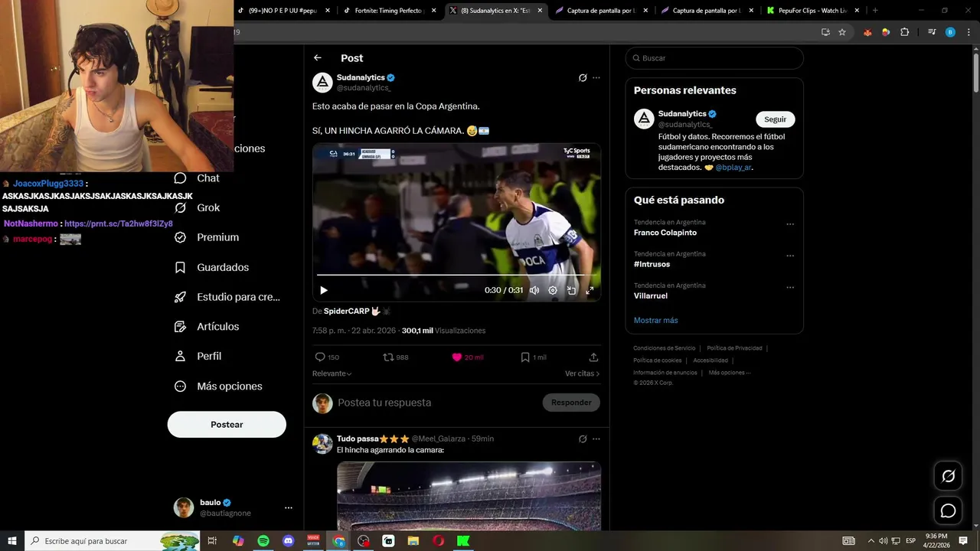
Task: Click Windows search box Escribe aquí
Action: (x=113, y=541)
